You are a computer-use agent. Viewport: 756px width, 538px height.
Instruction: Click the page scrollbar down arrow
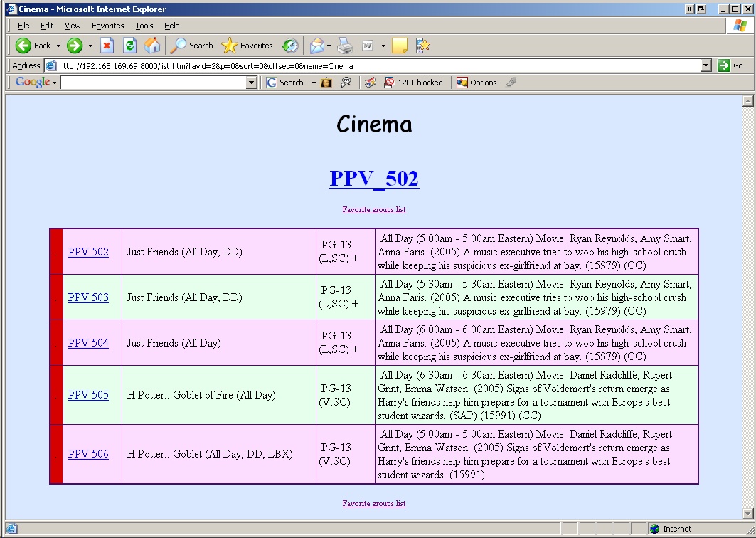747,514
